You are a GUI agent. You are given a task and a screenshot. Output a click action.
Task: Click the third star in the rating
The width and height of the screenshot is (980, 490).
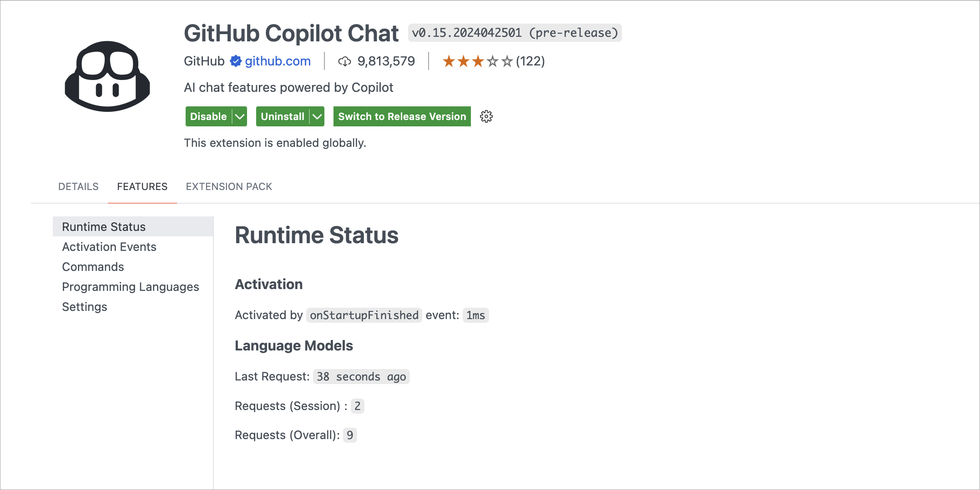(x=477, y=61)
